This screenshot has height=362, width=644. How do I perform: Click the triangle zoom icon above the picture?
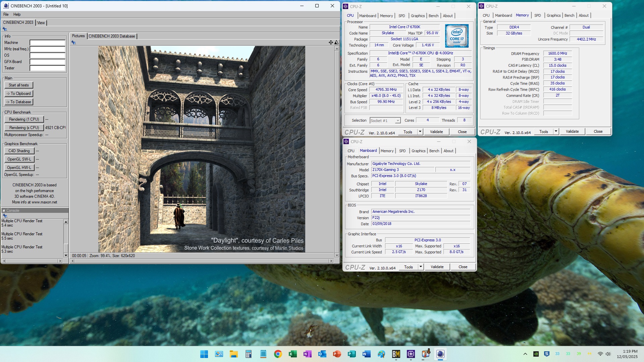(336, 42)
